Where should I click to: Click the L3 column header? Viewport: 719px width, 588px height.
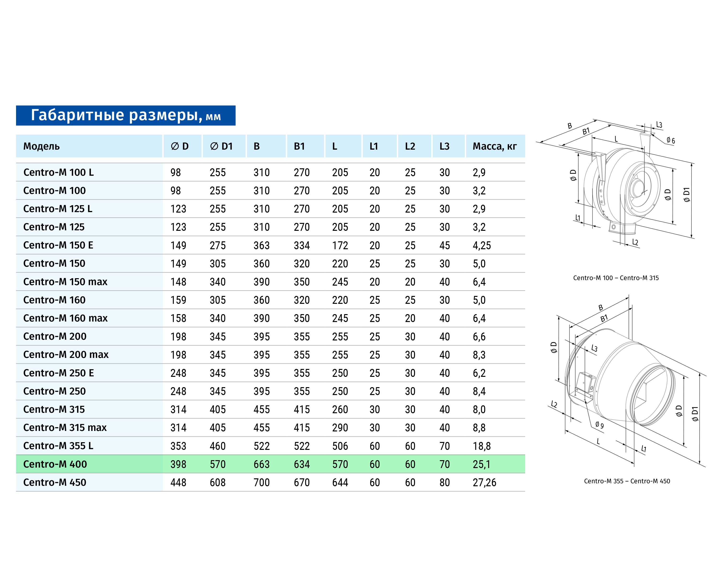coord(444,146)
